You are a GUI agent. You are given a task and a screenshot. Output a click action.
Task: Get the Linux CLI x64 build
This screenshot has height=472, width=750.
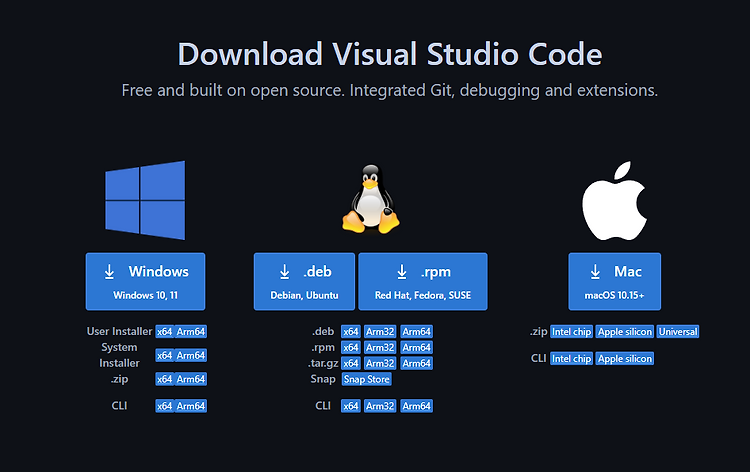click(351, 406)
